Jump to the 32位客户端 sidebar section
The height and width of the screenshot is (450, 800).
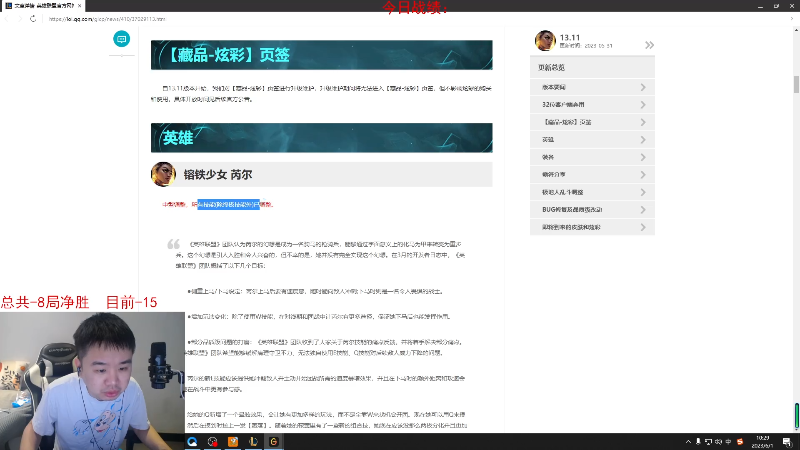pos(592,105)
